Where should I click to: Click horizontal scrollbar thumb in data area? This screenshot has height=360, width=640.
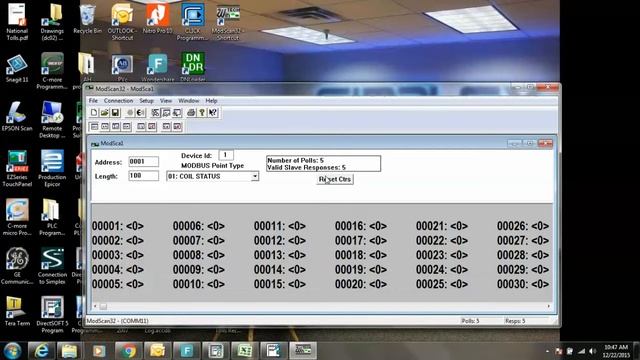point(103,306)
